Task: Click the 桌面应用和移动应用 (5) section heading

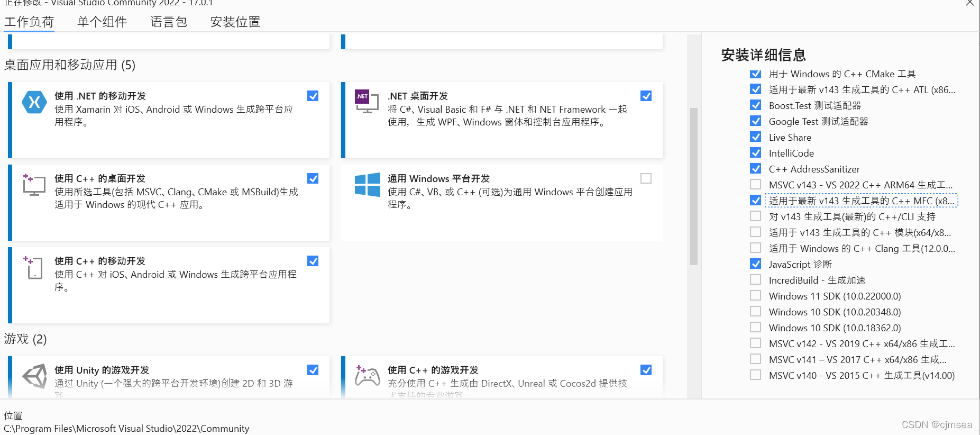Action: coord(70,65)
